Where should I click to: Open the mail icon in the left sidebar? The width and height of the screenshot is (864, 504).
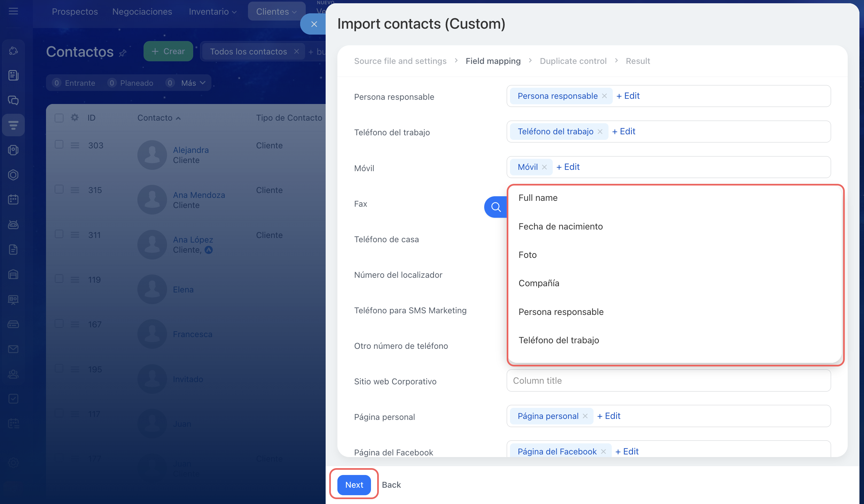click(x=13, y=349)
